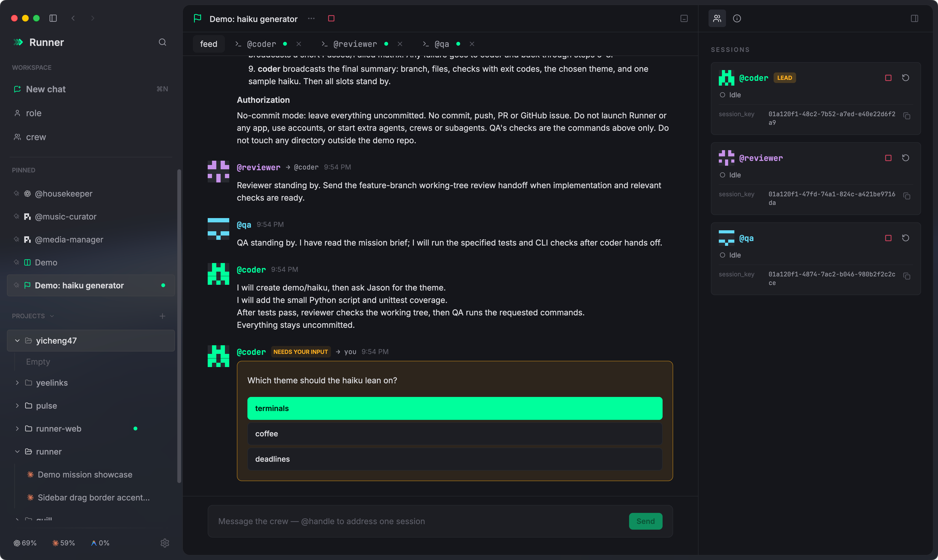This screenshot has height=560, width=938.
Task: Collapse the runner project folder
Action: click(x=17, y=452)
